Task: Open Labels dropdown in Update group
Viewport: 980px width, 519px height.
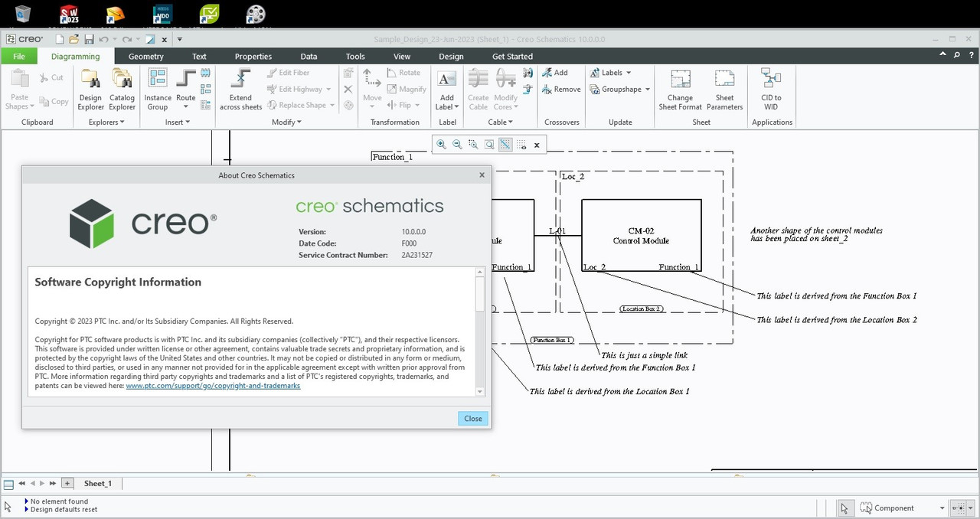Action: [x=610, y=73]
